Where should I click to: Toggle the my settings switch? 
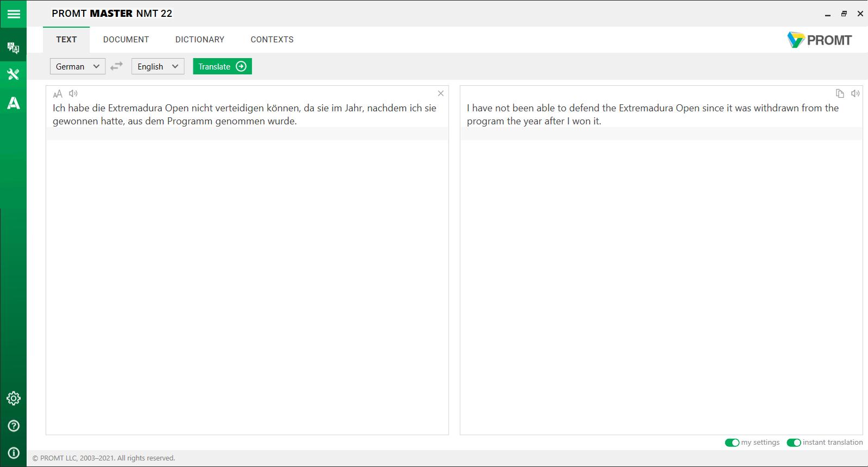[732, 443]
